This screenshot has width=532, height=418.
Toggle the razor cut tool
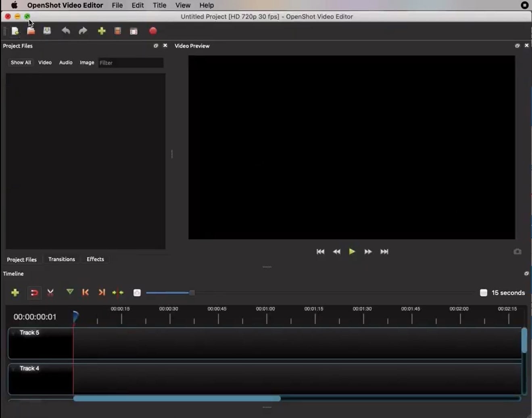point(50,293)
